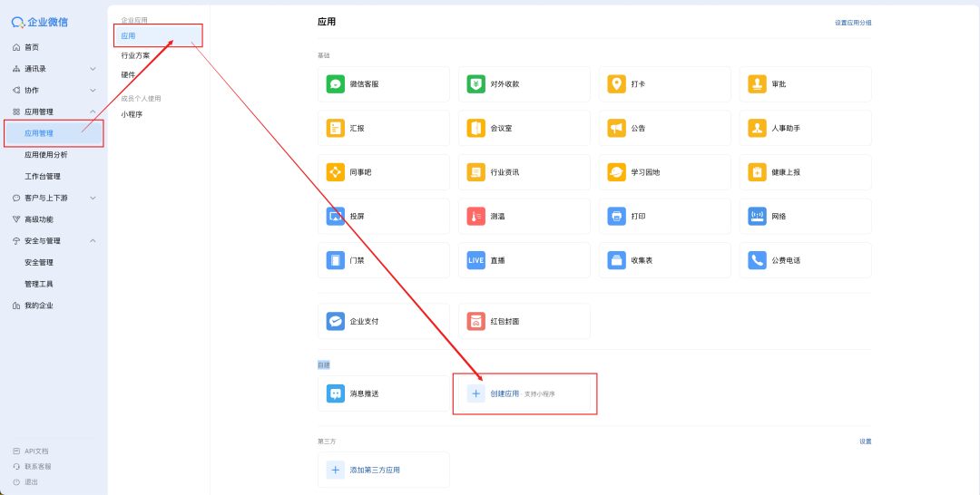The height and width of the screenshot is (495, 980).
Task: Click the 设置应用分组 link
Action: click(x=853, y=23)
